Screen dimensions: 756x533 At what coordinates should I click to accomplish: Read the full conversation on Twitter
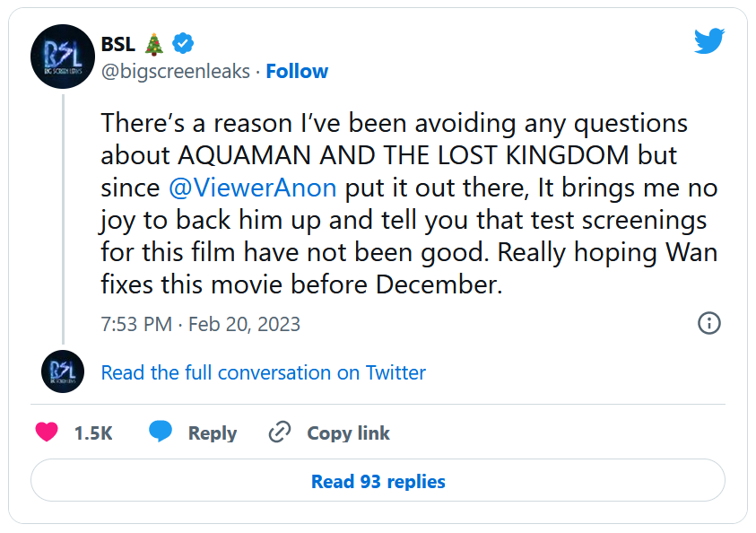point(264,371)
